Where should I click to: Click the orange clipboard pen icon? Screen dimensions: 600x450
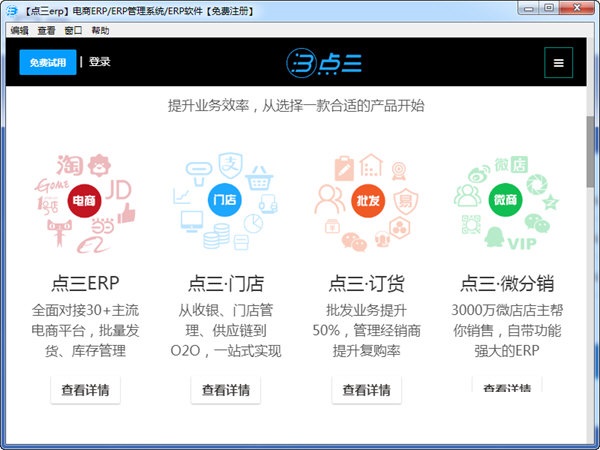(344, 168)
